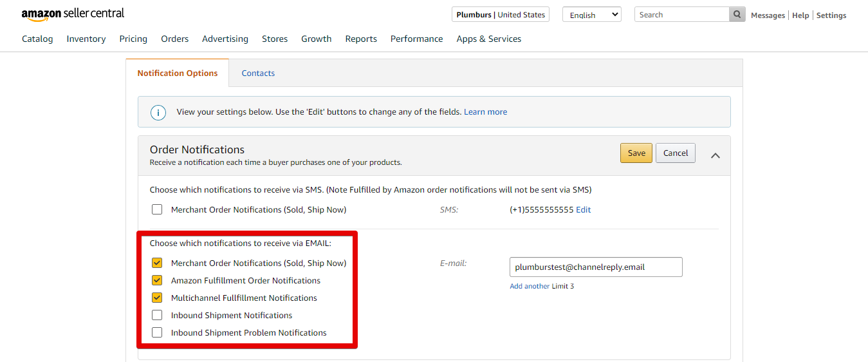
Task: Click the notification E-mail address field
Action: tap(596, 267)
